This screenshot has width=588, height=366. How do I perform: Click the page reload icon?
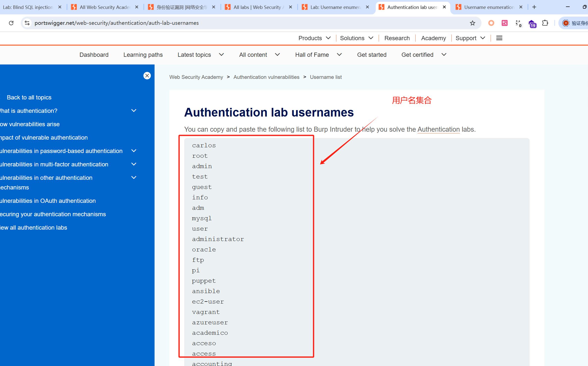click(11, 23)
